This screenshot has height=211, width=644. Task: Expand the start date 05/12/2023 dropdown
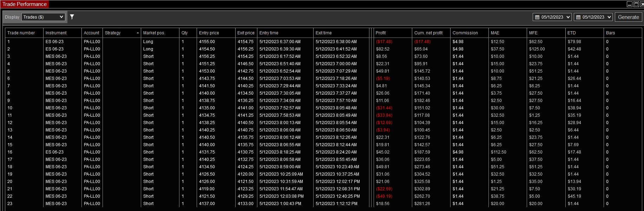point(569,17)
